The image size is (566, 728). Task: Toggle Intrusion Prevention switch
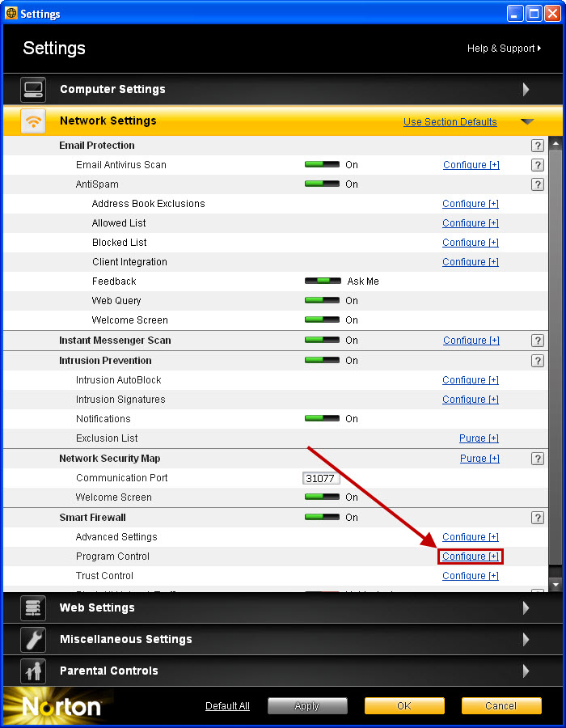click(322, 360)
